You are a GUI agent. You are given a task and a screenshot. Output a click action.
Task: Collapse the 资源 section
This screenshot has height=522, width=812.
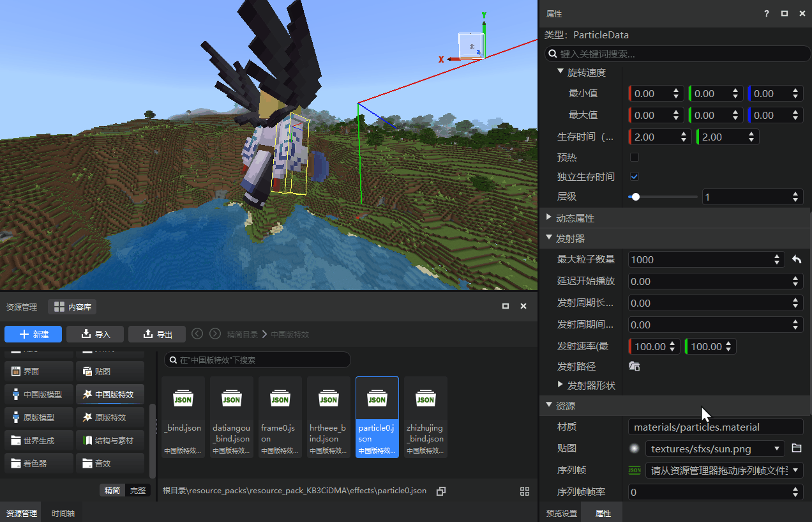click(x=549, y=406)
